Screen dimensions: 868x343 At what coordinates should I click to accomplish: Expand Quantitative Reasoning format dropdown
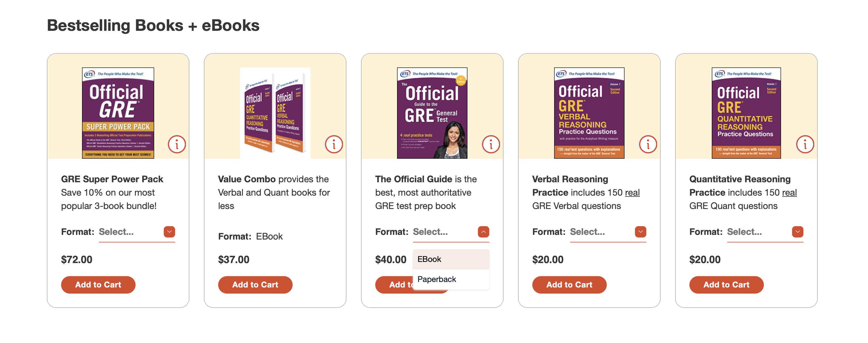(797, 232)
